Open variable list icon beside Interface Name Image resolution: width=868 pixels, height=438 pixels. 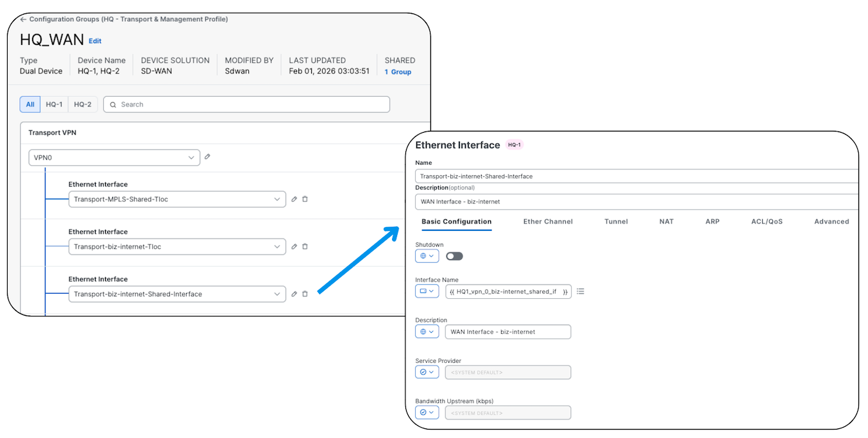[581, 291]
